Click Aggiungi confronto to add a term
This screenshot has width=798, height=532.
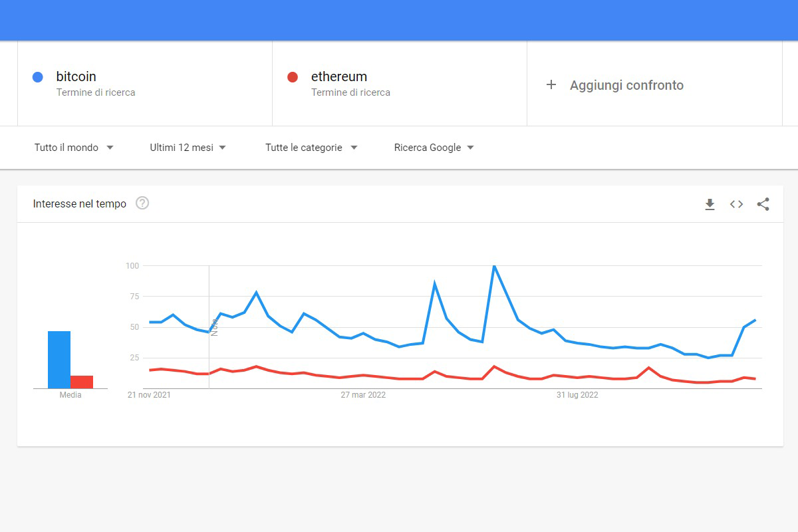point(626,85)
